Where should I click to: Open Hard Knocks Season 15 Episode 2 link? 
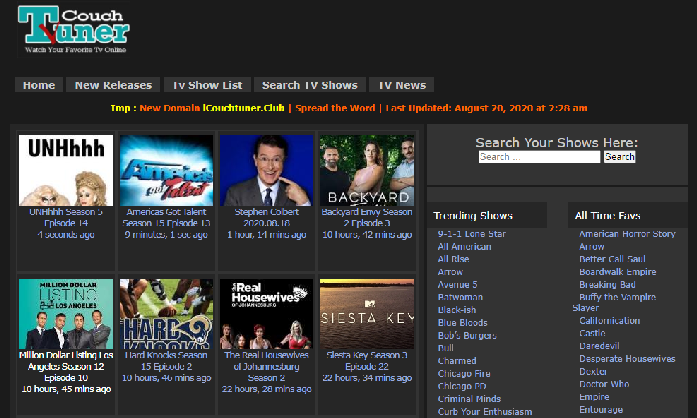coord(166,361)
